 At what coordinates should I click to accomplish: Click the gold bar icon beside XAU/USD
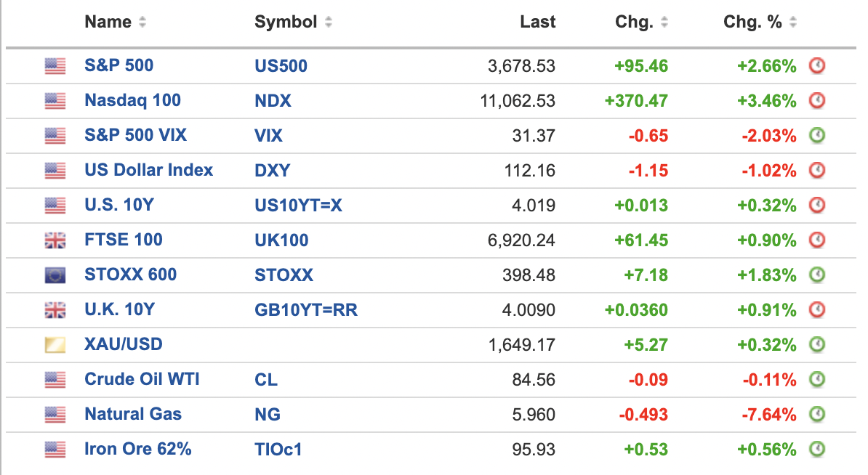(55, 345)
